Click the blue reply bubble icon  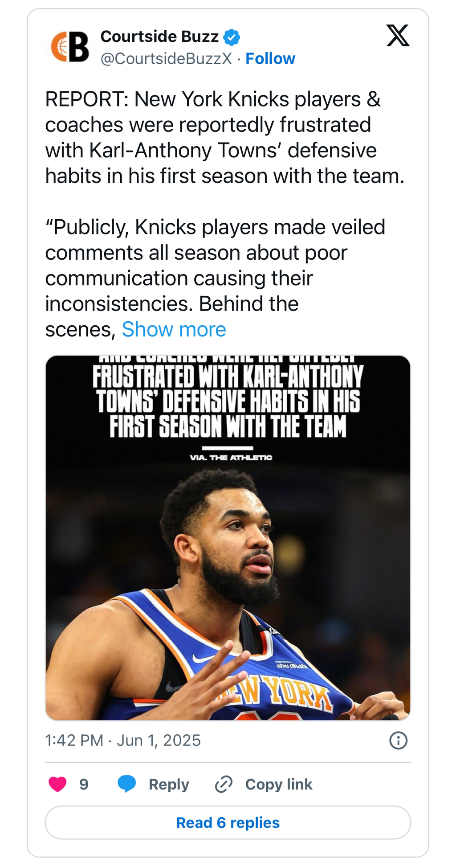127,784
